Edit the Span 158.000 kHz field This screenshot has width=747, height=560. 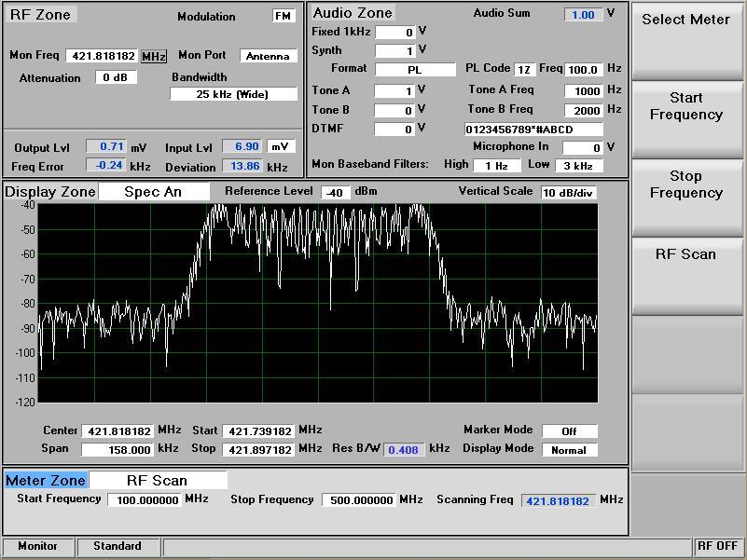(x=118, y=449)
